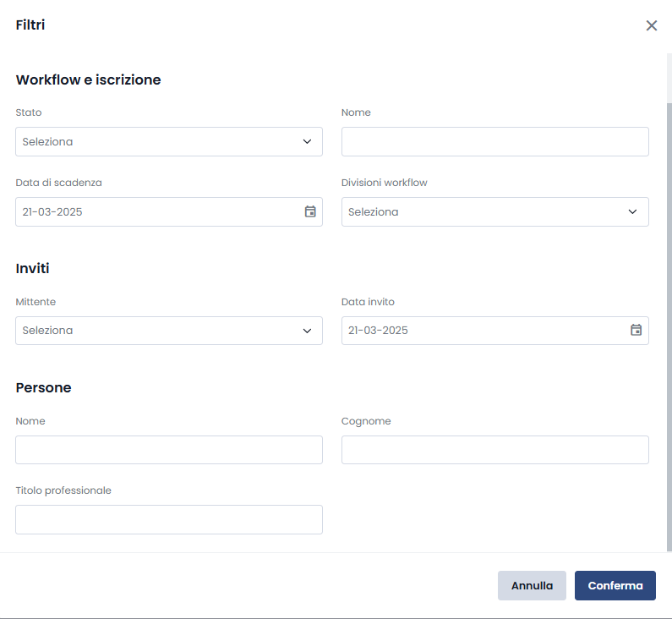Click the Workflow e iscrizione heading
672x619 pixels.
coord(88,79)
